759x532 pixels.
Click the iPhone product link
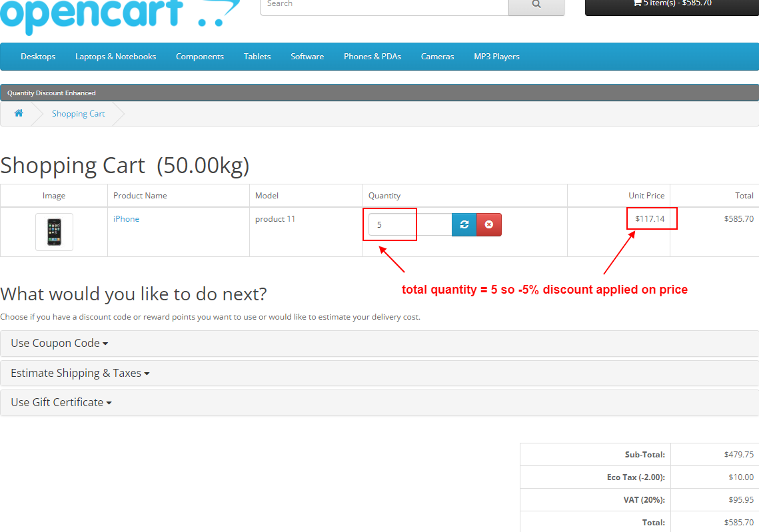coord(127,218)
